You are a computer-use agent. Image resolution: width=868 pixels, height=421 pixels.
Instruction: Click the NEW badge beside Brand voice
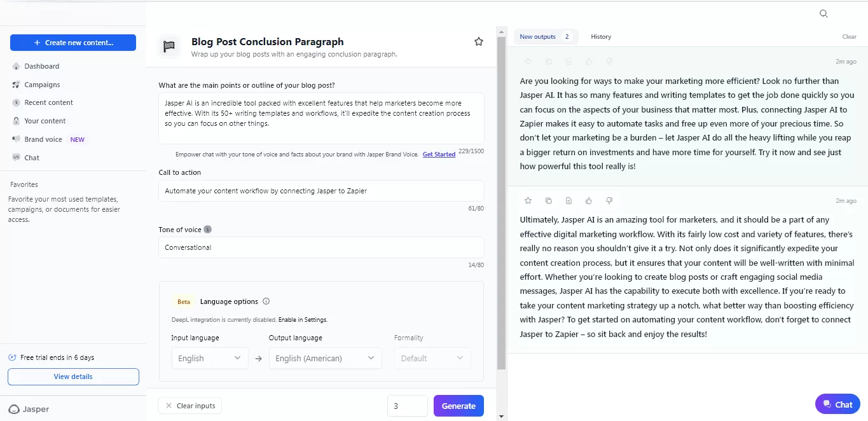coord(78,139)
